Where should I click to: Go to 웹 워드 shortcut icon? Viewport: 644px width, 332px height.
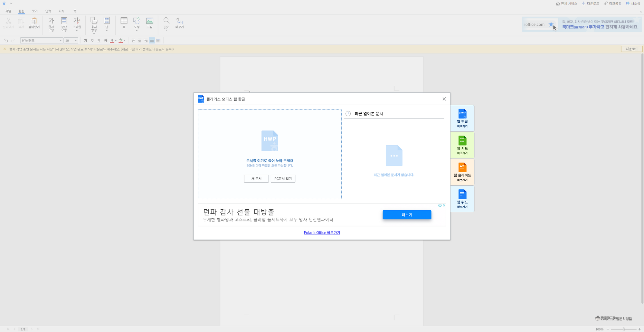click(462, 194)
